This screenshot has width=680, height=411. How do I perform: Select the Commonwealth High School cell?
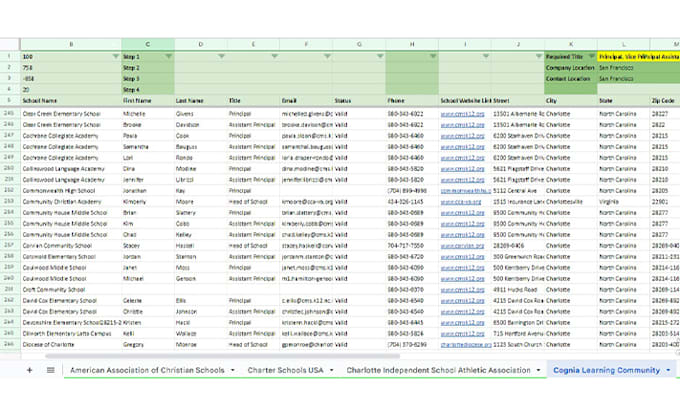(71, 191)
